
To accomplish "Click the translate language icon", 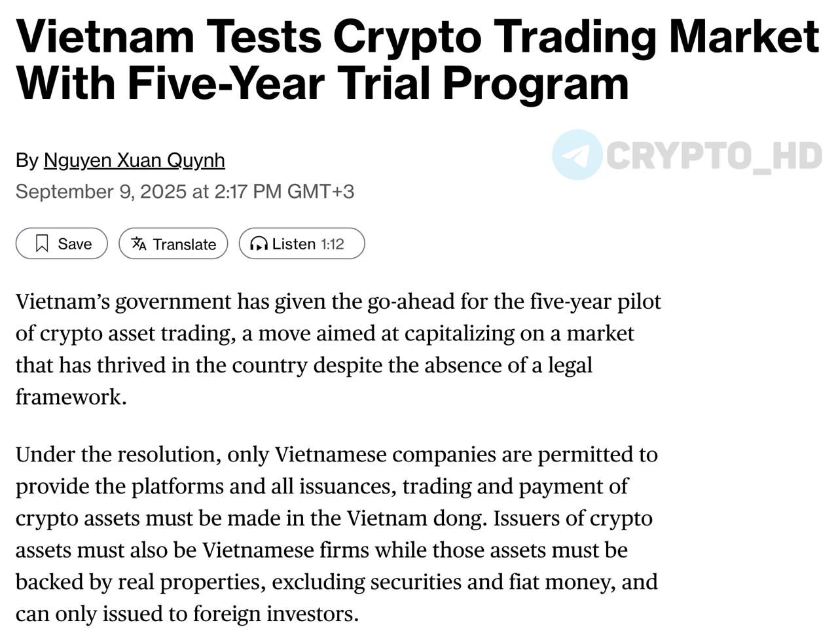I will (x=139, y=243).
